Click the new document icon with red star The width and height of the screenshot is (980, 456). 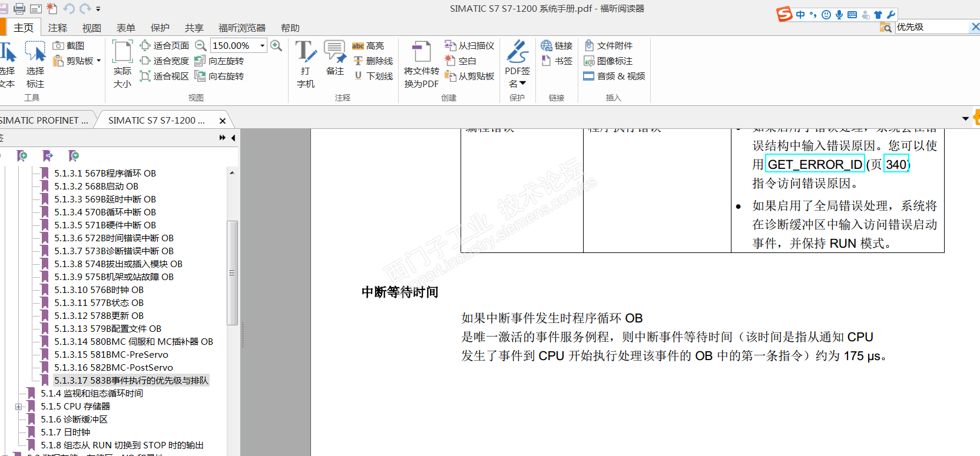coord(52,8)
